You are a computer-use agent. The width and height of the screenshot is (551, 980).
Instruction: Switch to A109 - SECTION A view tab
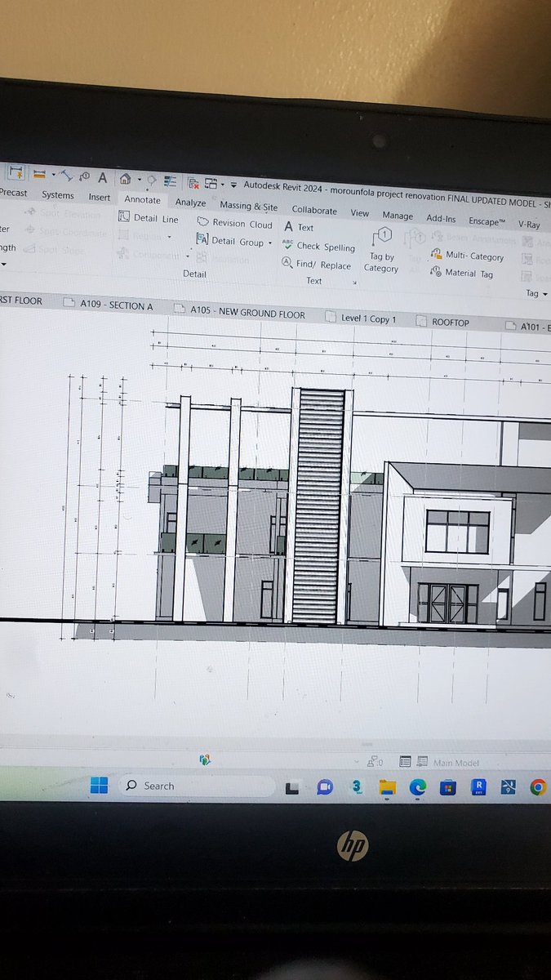pyautogui.click(x=109, y=305)
